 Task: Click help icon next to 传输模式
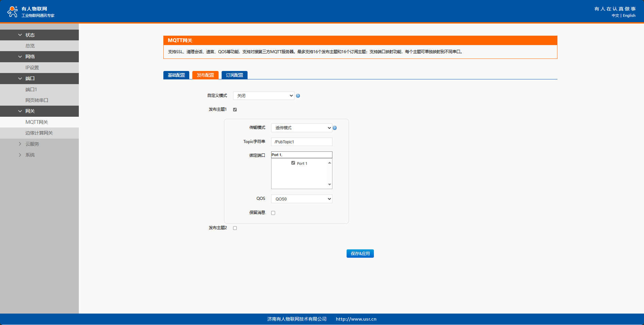(334, 128)
